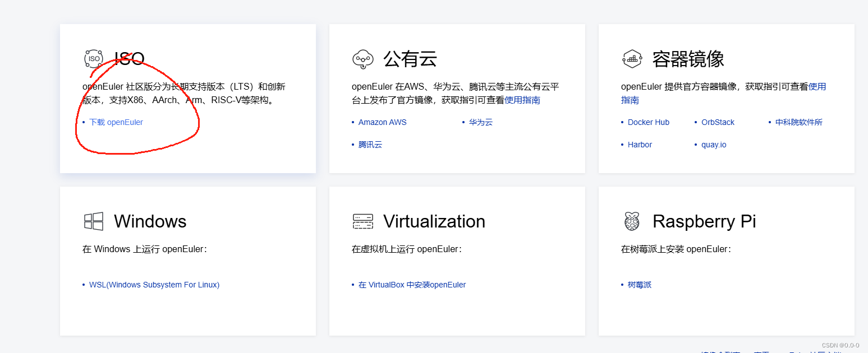The height and width of the screenshot is (353, 868).
Task: Click the container image hexagon icon
Action: [x=632, y=58]
